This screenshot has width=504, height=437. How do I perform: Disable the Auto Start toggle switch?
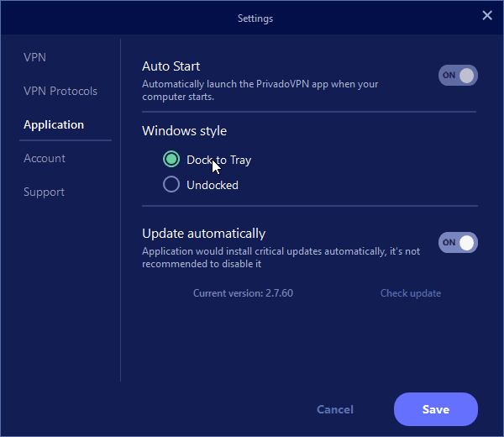point(458,76)
